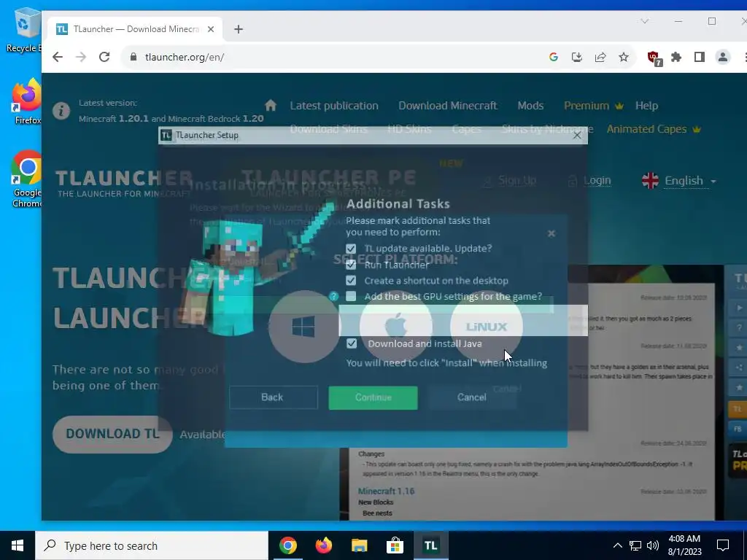Viewport: 747px width, 560px height.
Task: Check 'TL update available. Update?' checkbox
Action: (351, 249)
